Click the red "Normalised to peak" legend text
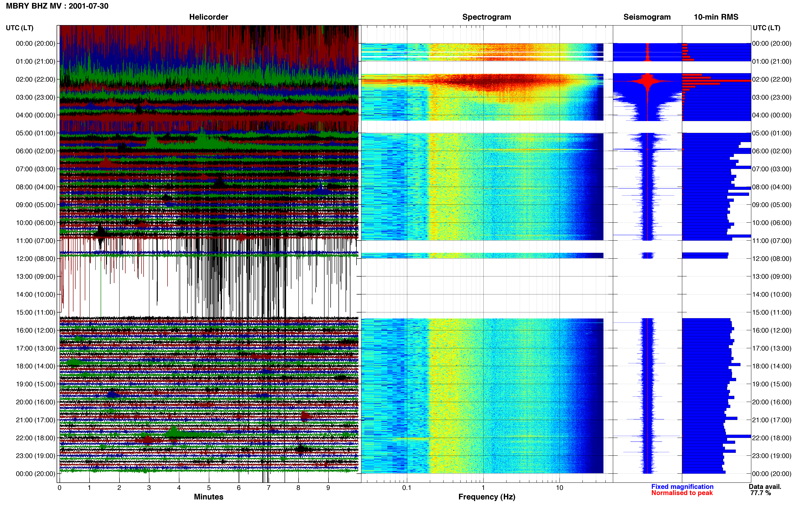 pos(682,493)
